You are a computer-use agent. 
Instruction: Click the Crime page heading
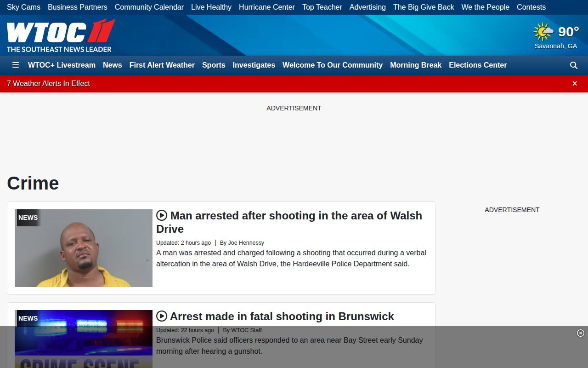[x=33, y=183]
